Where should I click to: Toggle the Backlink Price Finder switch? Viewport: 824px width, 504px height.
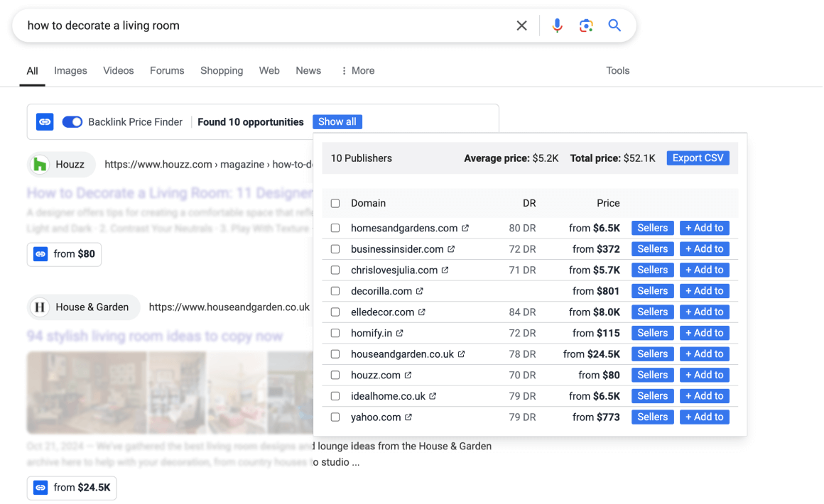[x=72, y=122]
